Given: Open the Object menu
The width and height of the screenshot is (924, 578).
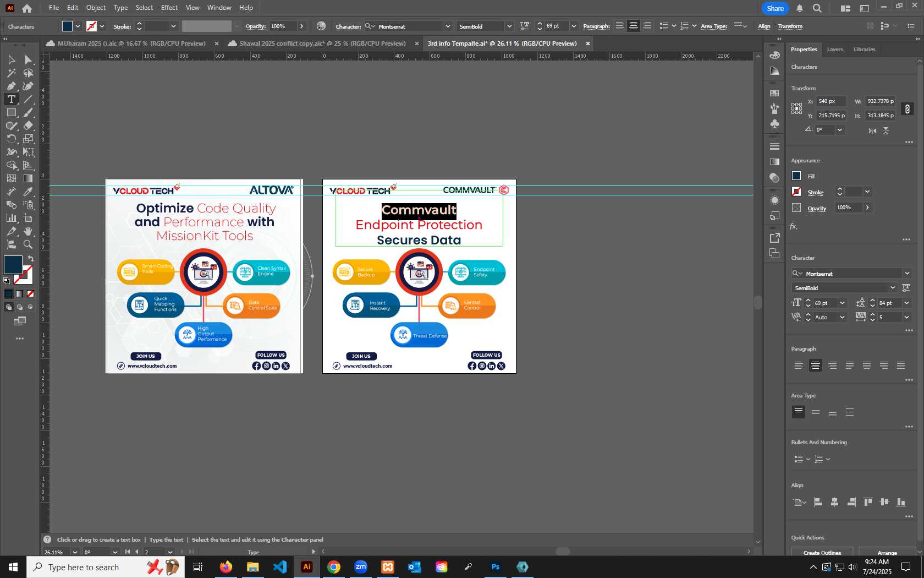Looking at the screenshot, I should [x=96, y=8].
